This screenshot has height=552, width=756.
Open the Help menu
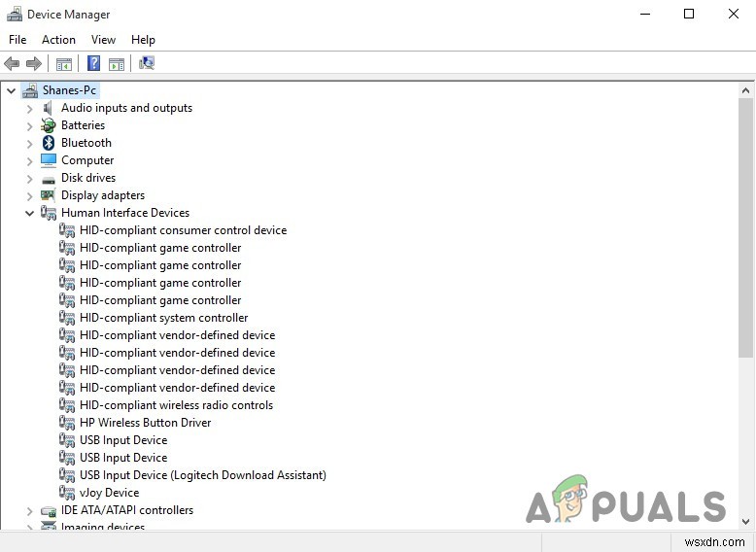[x=143, y=40]
